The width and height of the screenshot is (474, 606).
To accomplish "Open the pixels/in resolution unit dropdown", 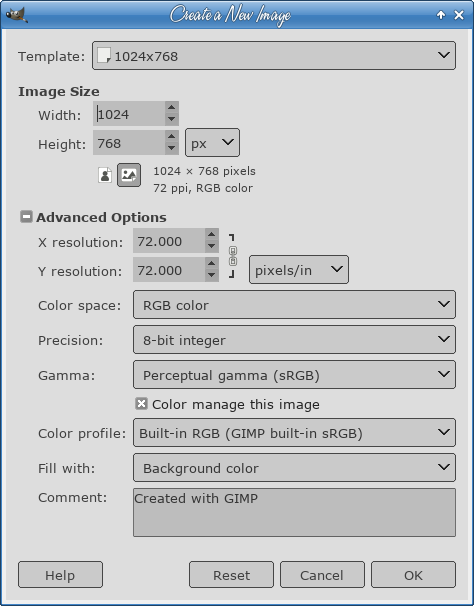I will (x=299, y=269).
